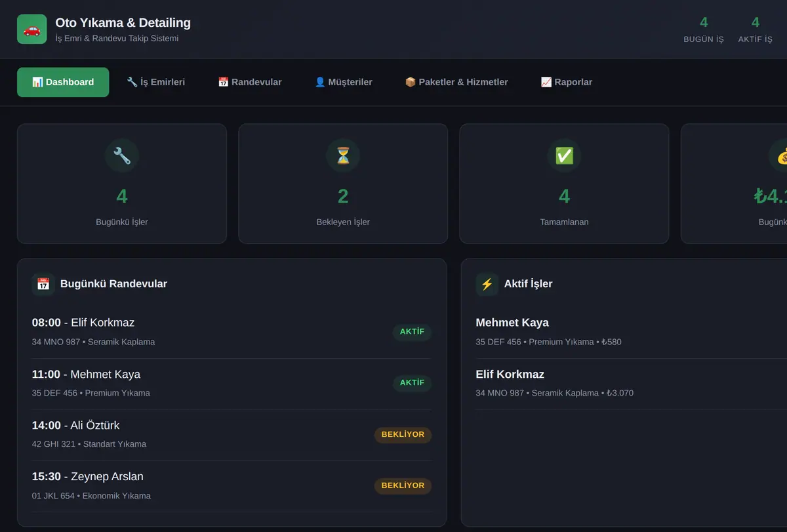Click the AKTİF badge for Mehmet Kaya appointment
The height and width of the screenshot is (532, 787).
(x=412, y=383)
